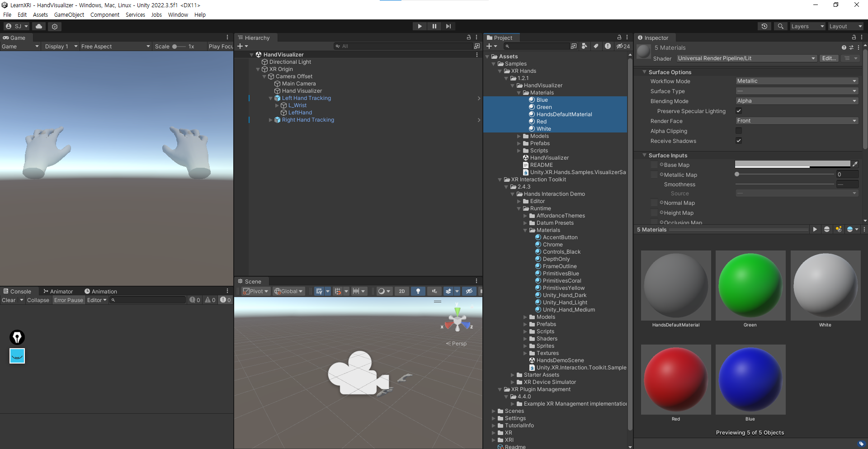This screenshot has height=449, width=868.
Task: Toggle the Project panel lock icon
Action: point(619,38)
